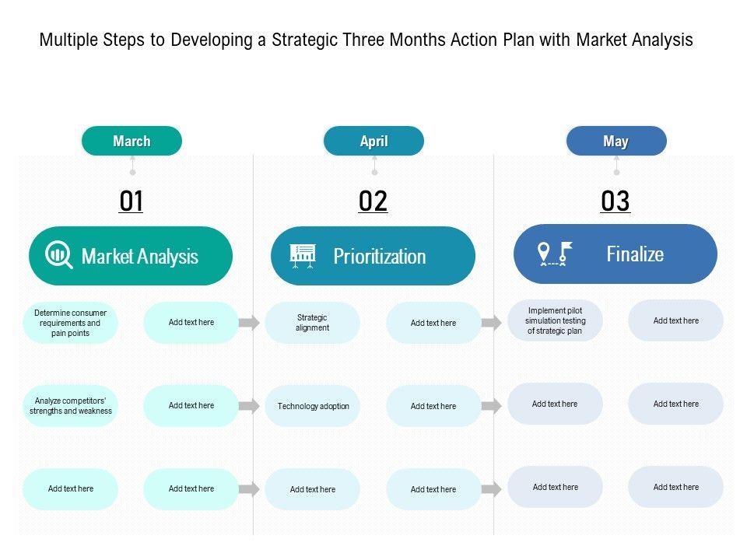
Task: Click the arrow after Market Analysis second row
Action: (249, 406)
